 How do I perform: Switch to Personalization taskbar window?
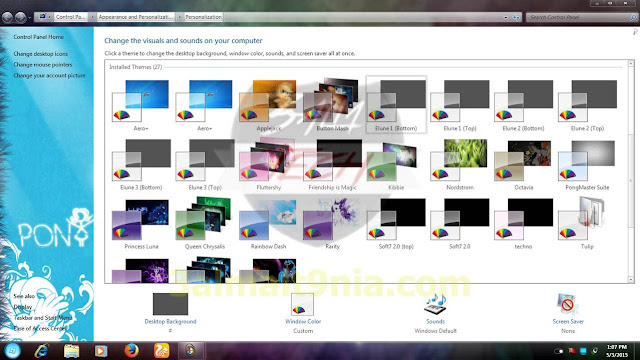(x=191, y=351)
